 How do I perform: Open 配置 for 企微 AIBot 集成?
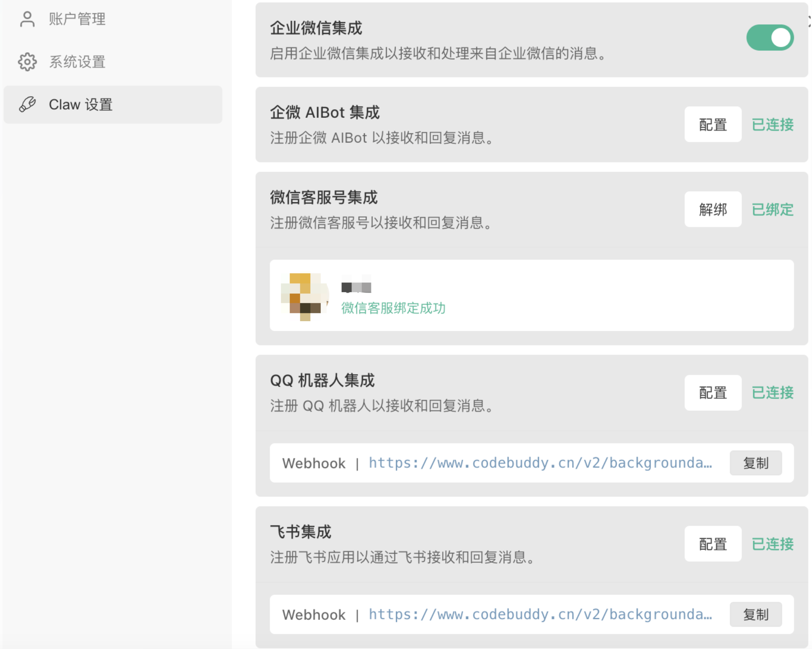[713, 125]
